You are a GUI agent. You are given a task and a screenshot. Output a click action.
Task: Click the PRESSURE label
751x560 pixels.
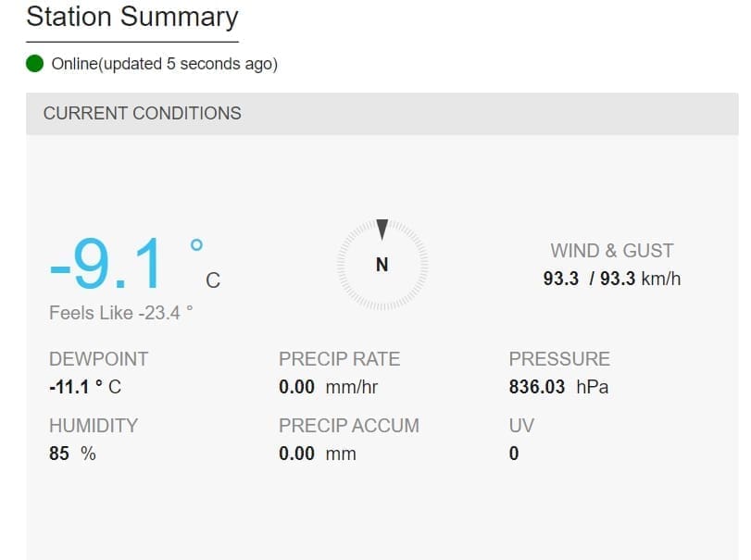[x=559, y=359]
